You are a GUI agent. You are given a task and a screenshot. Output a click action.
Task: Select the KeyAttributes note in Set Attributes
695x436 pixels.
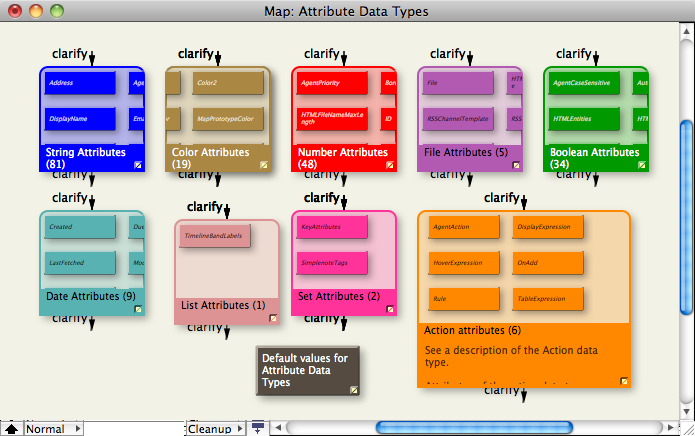click(332, 228)
